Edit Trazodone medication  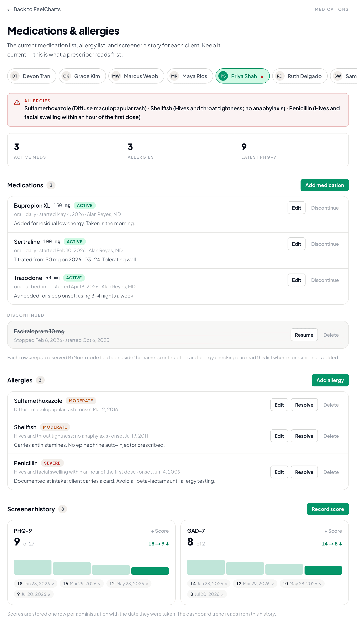[x=296, y=280]
